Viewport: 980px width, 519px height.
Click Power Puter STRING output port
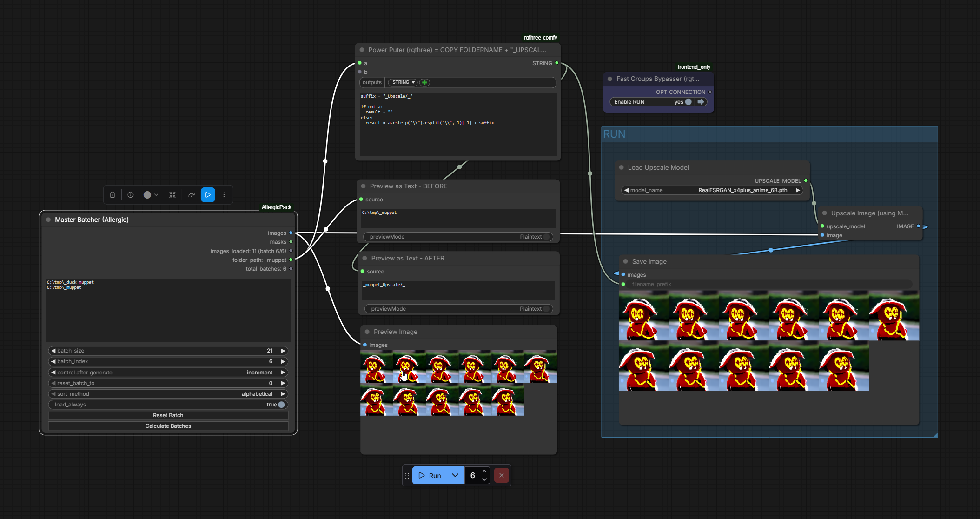pyautogui.click(x=556, y=63)
